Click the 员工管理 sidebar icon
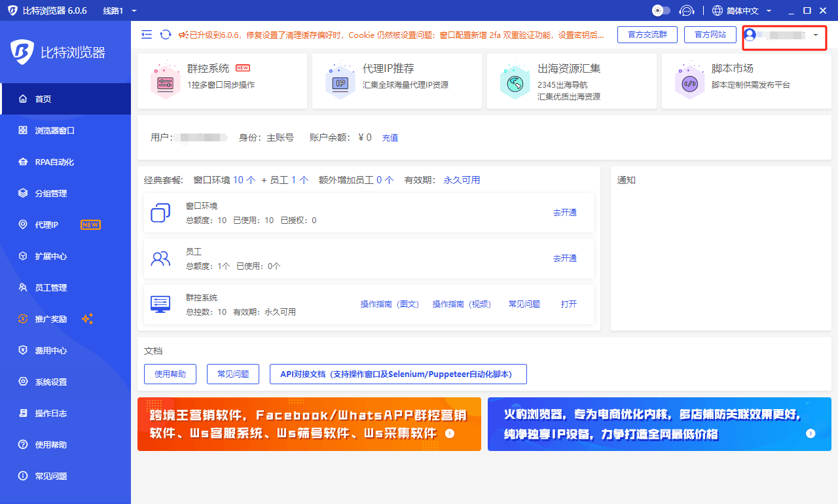 coord(23,287)
